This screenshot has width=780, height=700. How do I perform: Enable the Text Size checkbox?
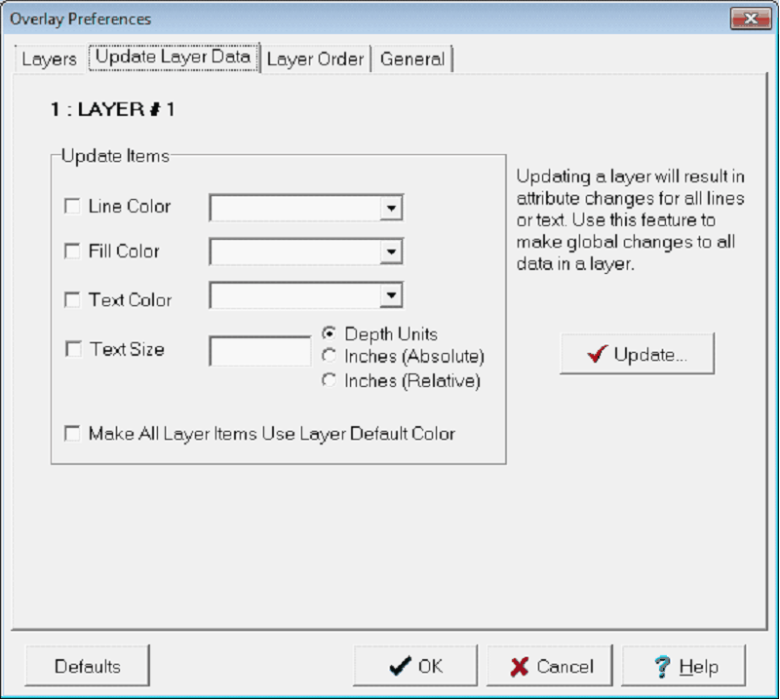click(72, 349)
